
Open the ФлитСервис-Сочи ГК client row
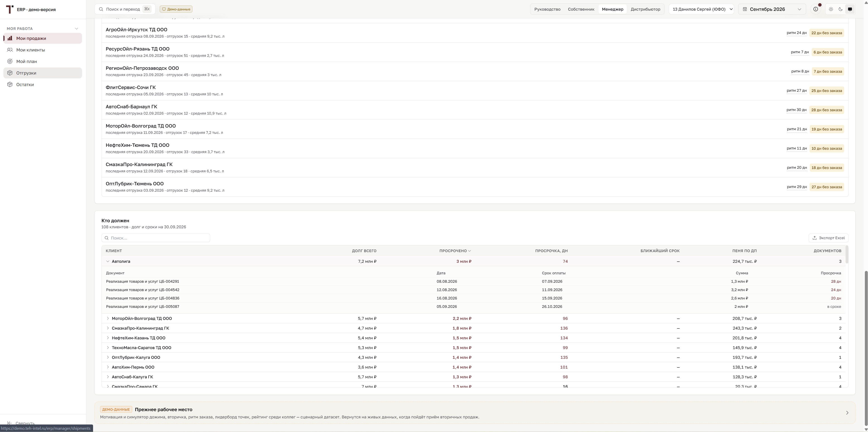[x=475, y=91]
